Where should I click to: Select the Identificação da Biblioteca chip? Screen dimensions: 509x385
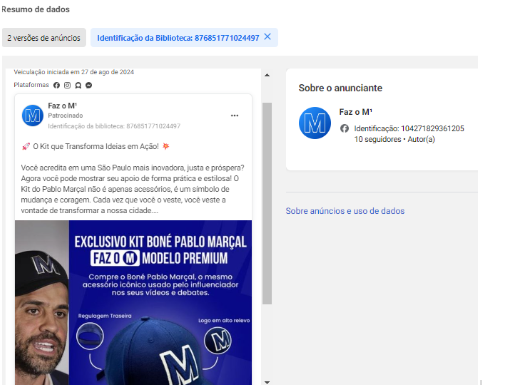[x=178, y=38]
